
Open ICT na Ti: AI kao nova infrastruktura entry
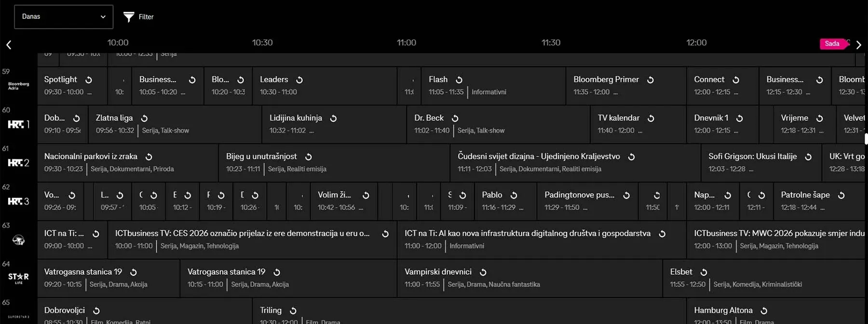pos(542,240)
